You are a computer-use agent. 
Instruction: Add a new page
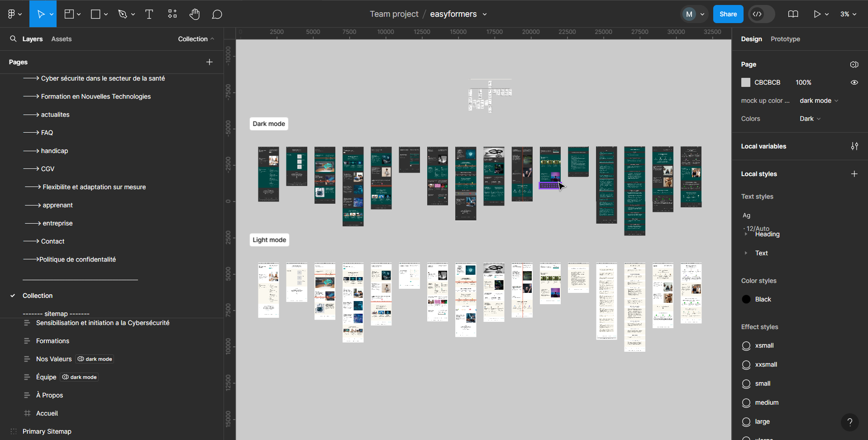210,62
